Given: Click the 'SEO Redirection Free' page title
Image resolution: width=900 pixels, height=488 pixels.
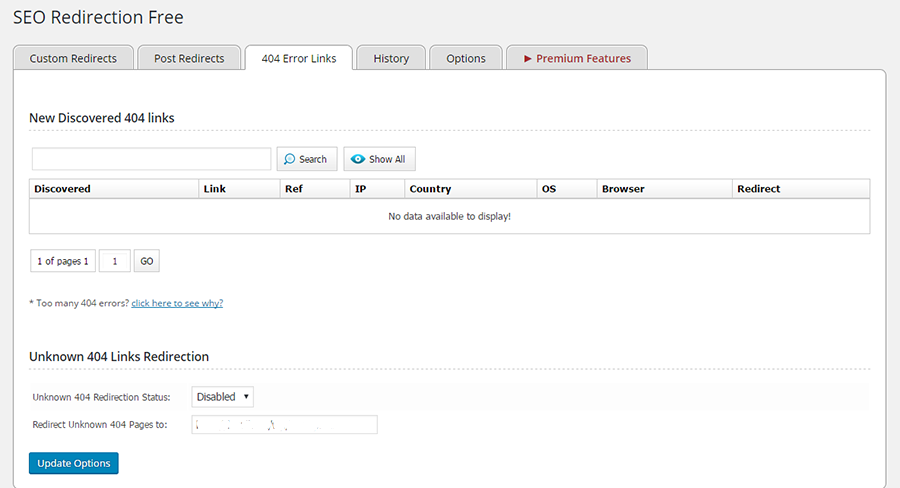Looking at the screenshot, I should pyautogui.click(x=98, y=17).
